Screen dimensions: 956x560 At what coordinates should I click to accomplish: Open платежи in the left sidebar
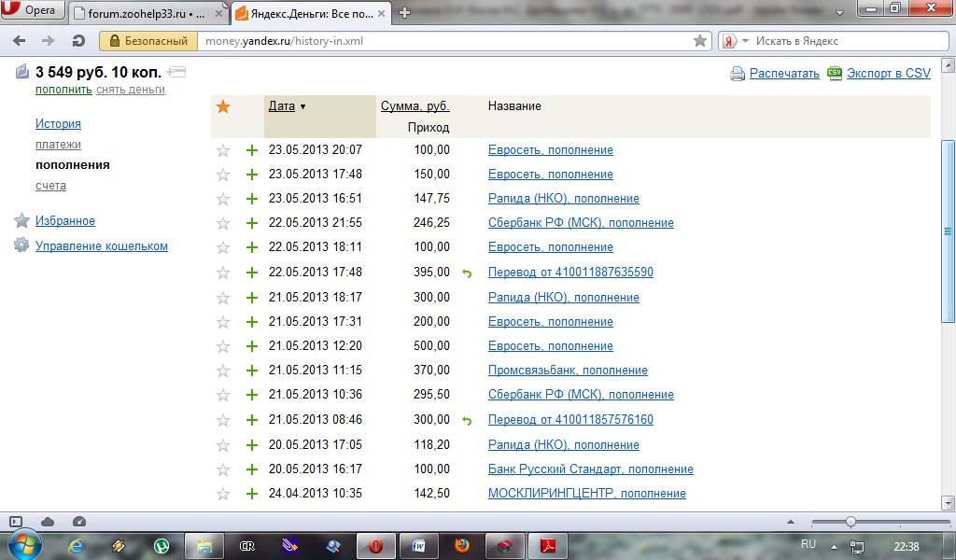(x=58, y=145)
